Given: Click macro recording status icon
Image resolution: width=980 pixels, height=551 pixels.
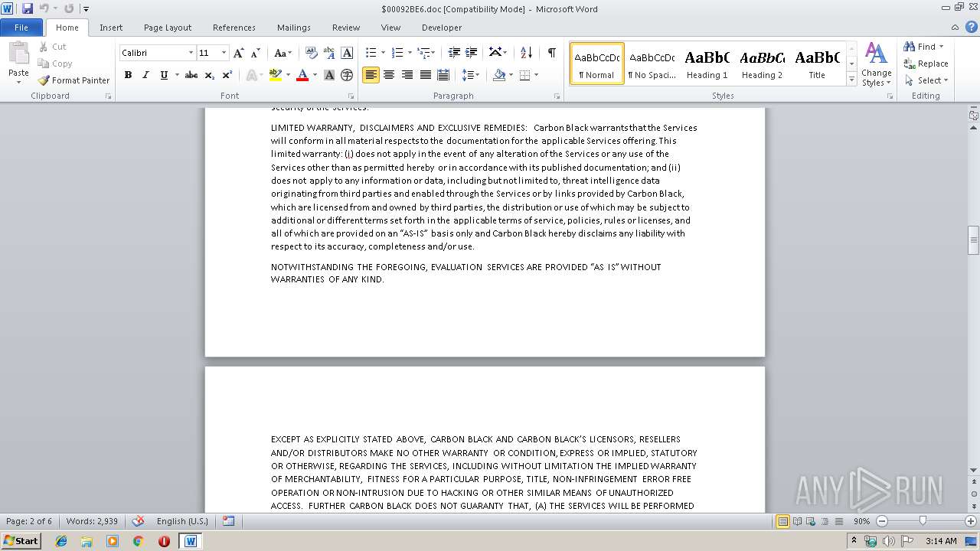Looking at the screenshot, I should (x=228, y=521).
